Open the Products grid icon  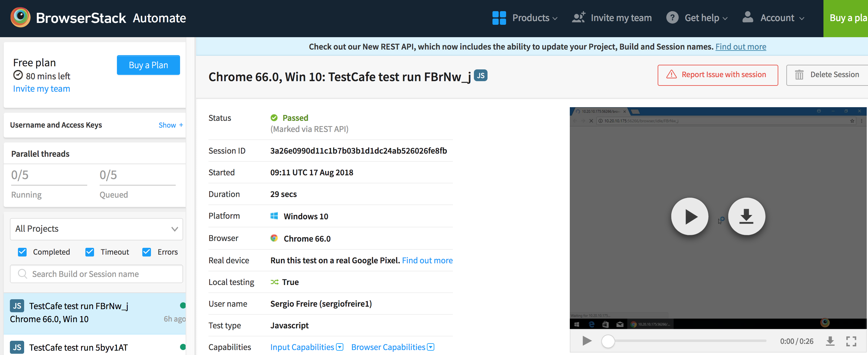[x=499, y=18]
